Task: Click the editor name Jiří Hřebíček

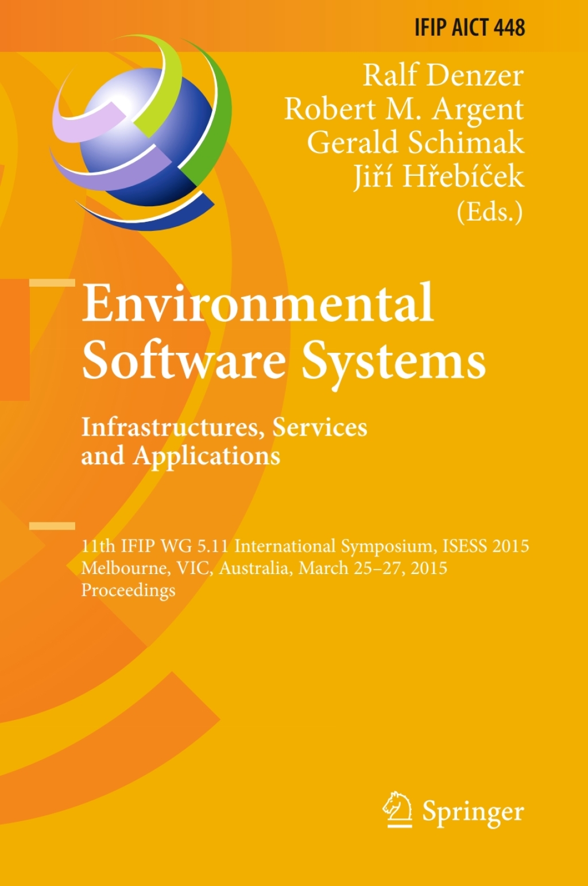Action: tap(438, 176)
